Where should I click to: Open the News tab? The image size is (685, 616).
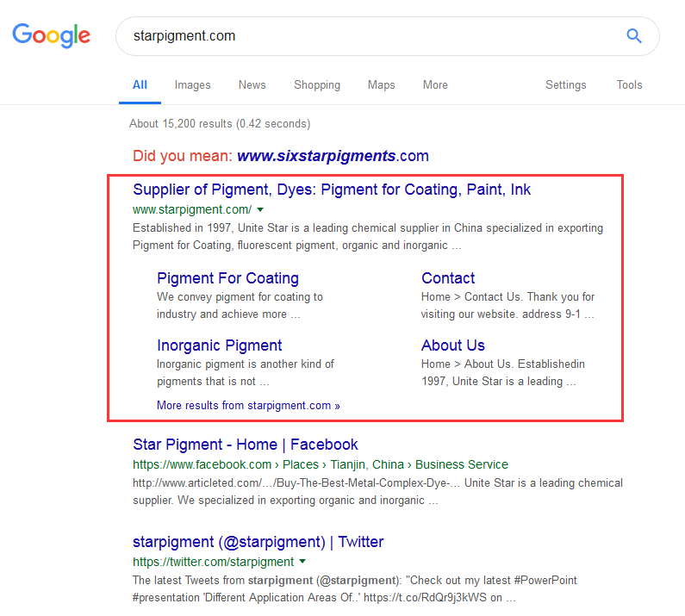252,84
